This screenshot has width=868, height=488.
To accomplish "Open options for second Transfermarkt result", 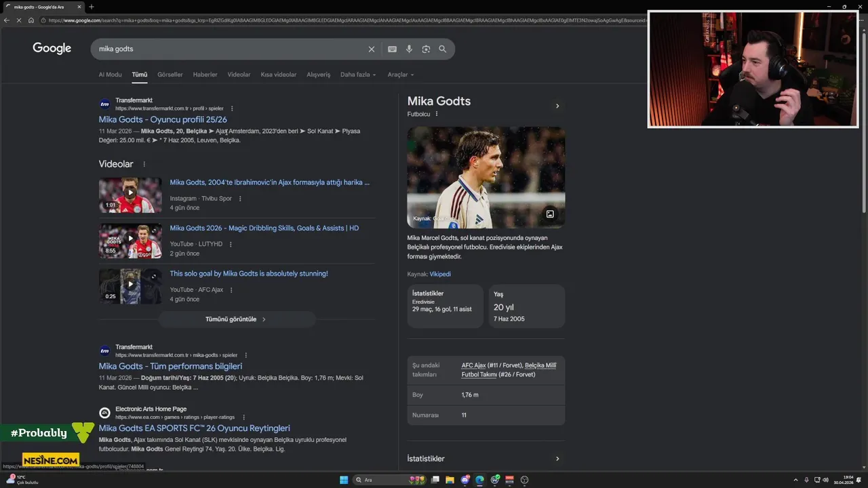I will click(245, 355).
